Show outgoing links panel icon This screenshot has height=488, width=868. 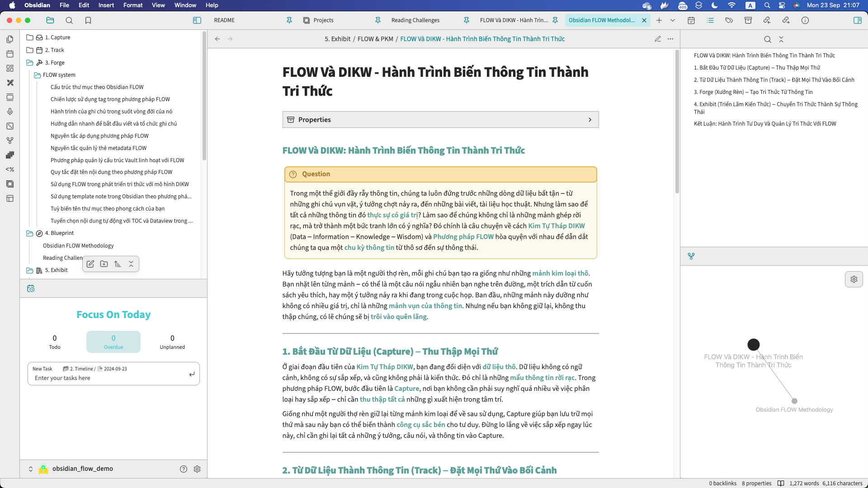click(x=786, y=20)
